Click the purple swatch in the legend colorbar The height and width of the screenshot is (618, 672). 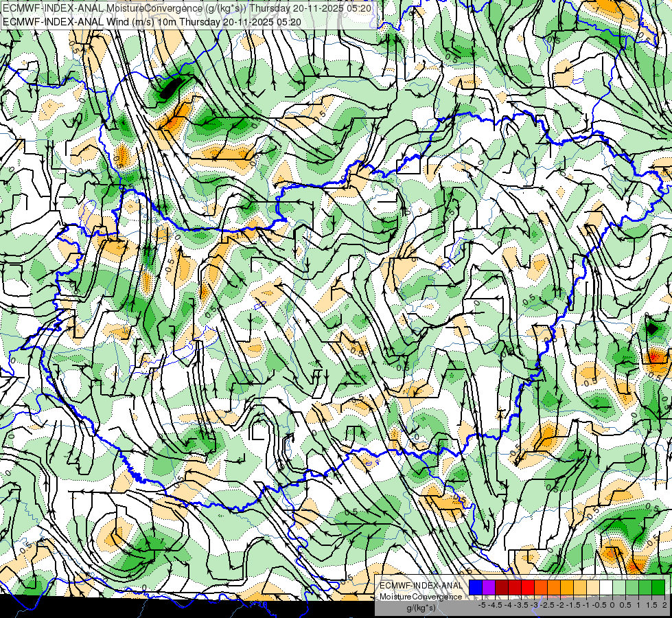(489, 587)
